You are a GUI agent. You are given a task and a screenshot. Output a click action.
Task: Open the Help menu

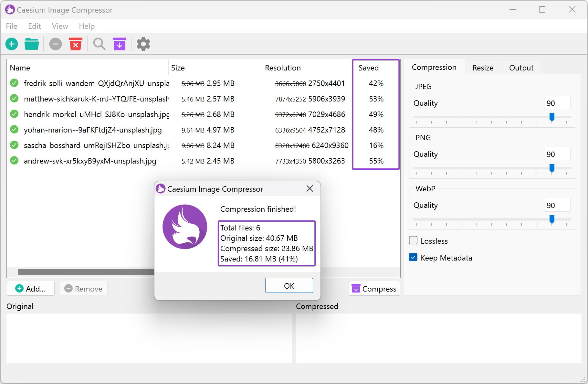click(87, 26)
